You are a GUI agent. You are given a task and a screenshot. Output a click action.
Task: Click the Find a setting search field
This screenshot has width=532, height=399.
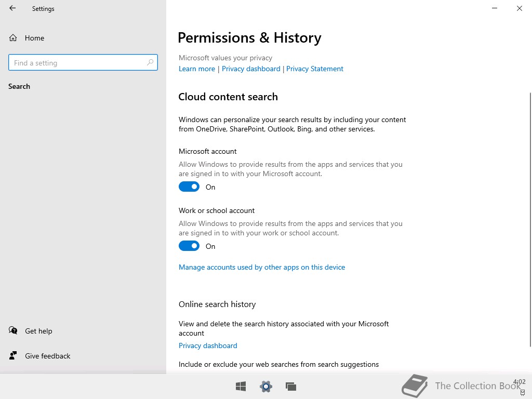click(x=83, y=62)
